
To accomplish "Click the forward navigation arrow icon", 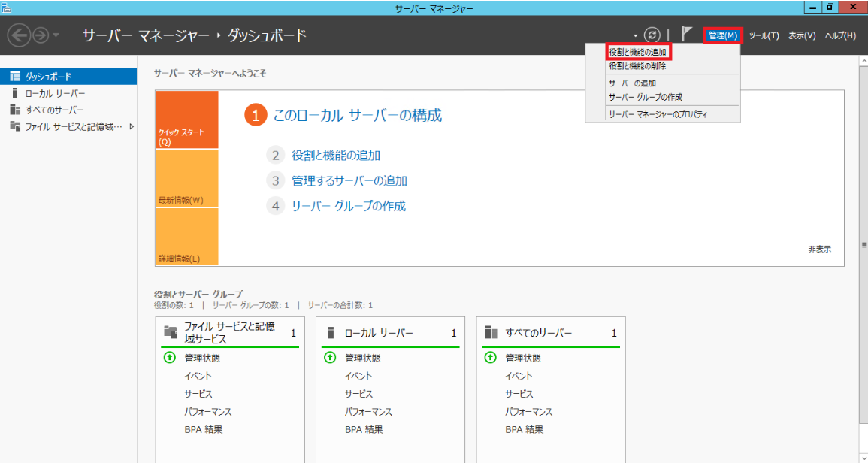I will point(40,35).
